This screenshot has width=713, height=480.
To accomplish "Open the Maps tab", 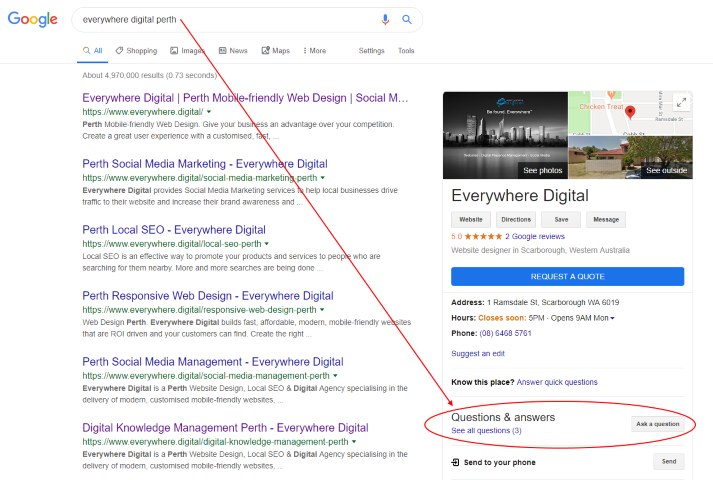I will coord(275,50).
